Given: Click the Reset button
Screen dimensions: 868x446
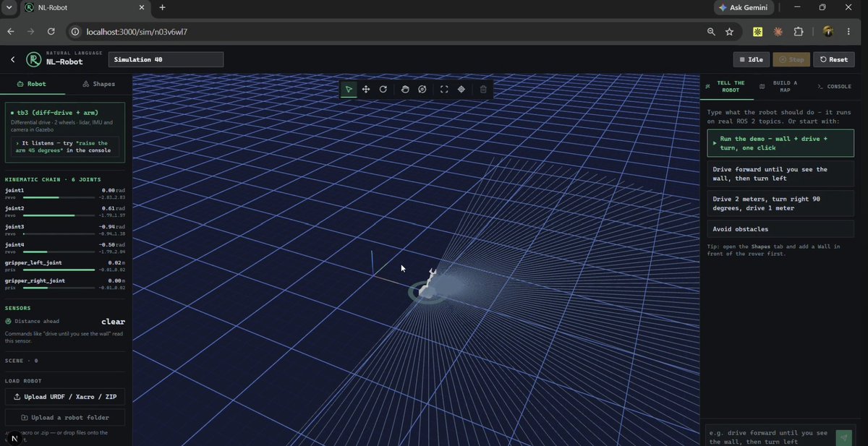Looking at the screenshot, I should (833, 59).
